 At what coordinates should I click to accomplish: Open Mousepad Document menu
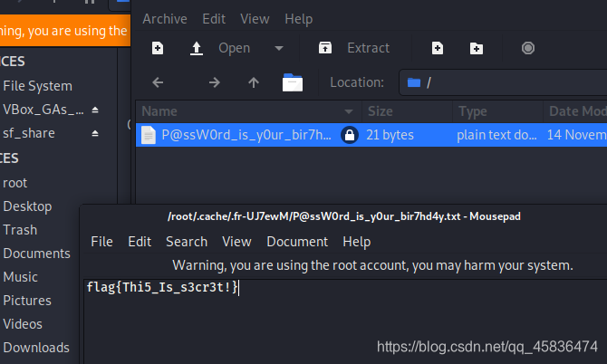[x=297, y=242]
